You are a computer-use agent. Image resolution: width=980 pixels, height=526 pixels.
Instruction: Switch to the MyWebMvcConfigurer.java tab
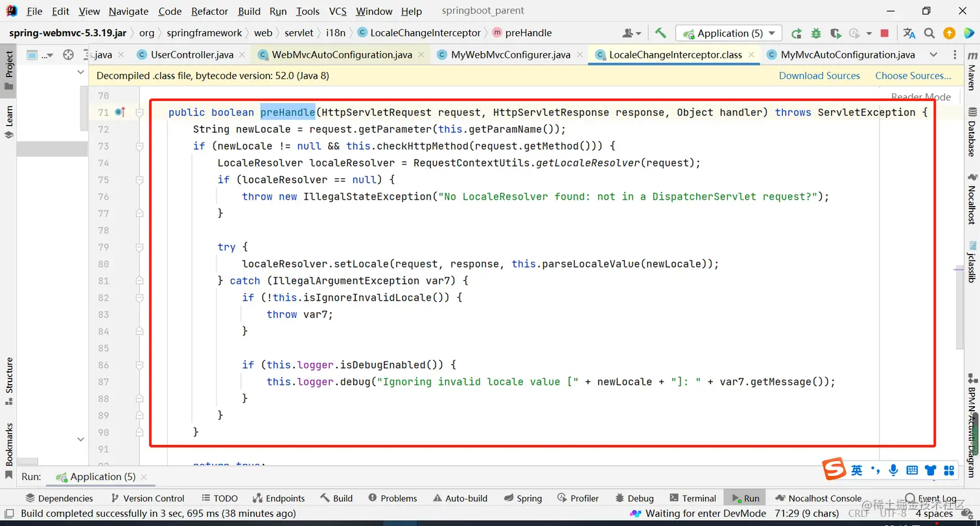[x=510, y=55]
